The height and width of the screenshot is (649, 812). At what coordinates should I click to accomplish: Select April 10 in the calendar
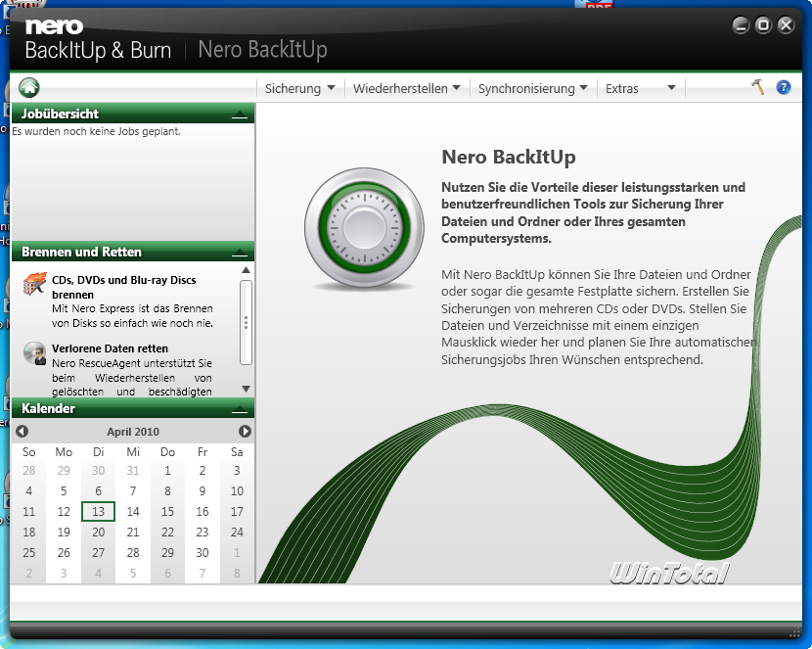point(237,491)
